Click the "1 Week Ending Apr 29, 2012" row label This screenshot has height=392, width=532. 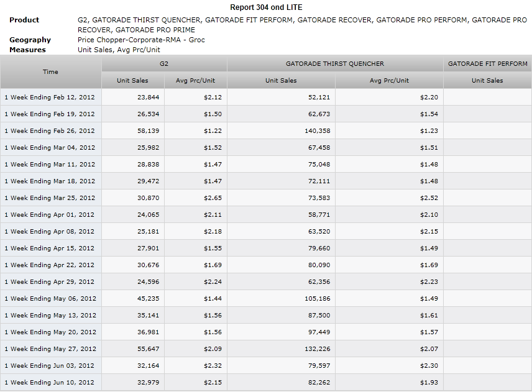coord(49,282)
